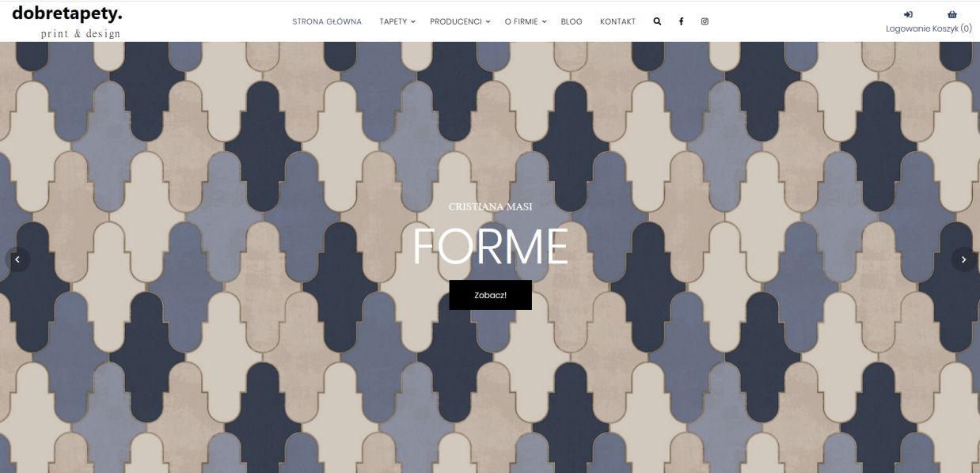The height and width of the screenshot is (473, 980).
Task: Select STRONA GŁÓWNA menu item
Action: click(327, 21)
